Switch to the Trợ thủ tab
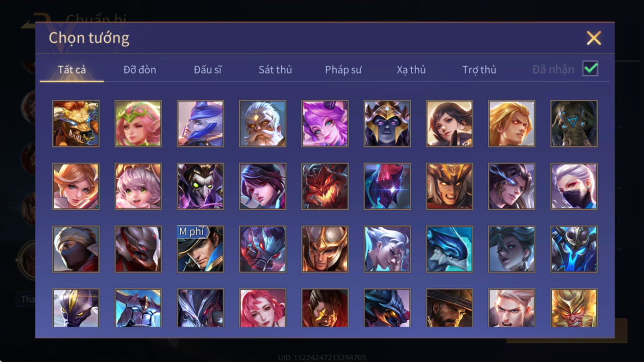The width and height of the screenshot is (644, 362). [x=479, y=70]
